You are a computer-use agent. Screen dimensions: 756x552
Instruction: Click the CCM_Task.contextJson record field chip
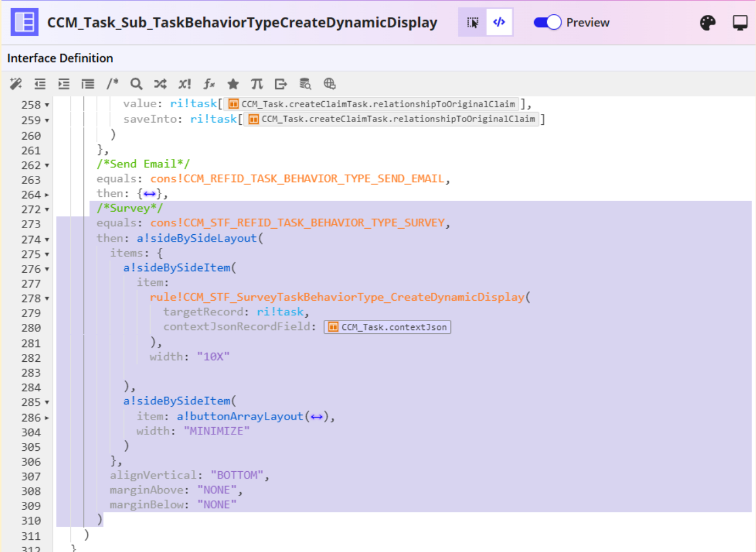[x=387, y=327]
